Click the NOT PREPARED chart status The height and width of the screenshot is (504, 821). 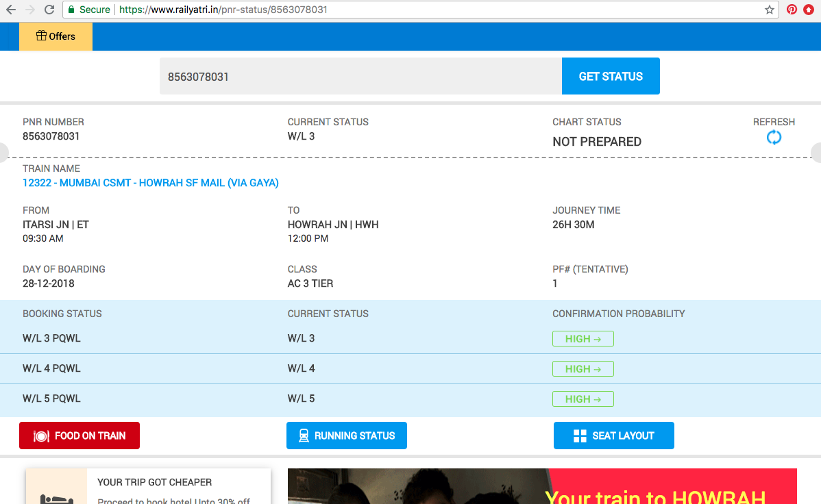(597, 142)
